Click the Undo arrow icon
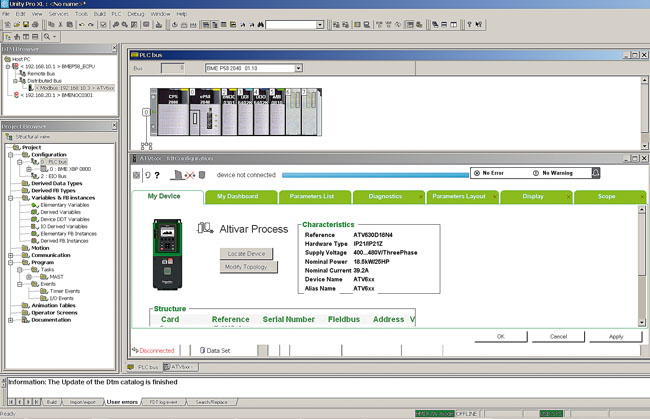 tap(82, 25)
